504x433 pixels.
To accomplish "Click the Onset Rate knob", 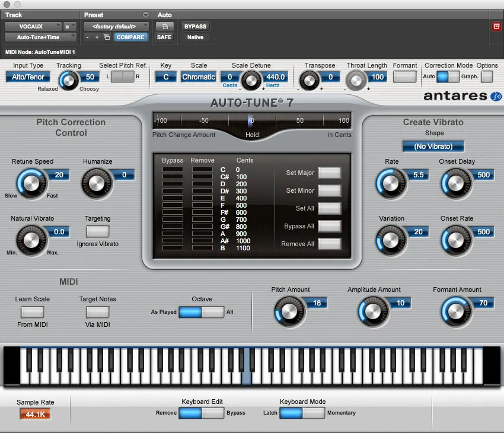I will 456,240.
